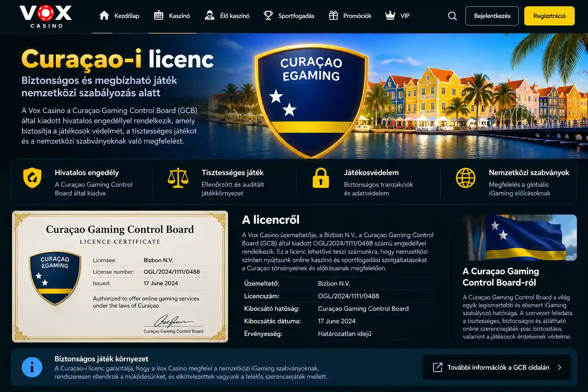The image size is (588, 392).
Task: Click the Kibocsátás dátuma table value 17 June 2024
Action: click(x=336, y=321)
